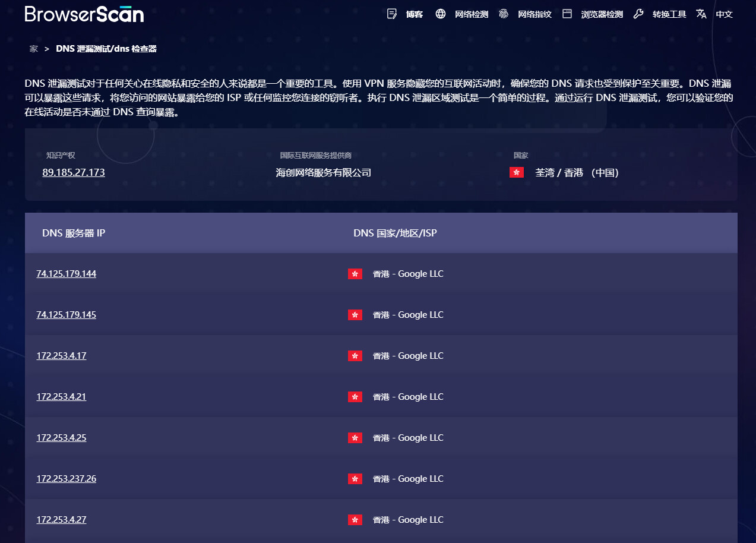This screenshot has height=543, width=756.
Task: Click the wrench conversion tools icon
Action: click(x=638, y=14)
